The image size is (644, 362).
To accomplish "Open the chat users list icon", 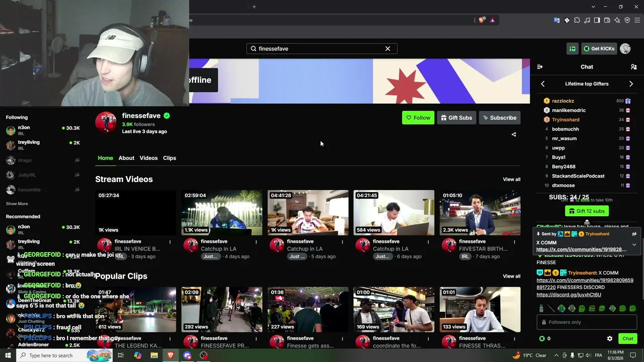I will 633,67.
